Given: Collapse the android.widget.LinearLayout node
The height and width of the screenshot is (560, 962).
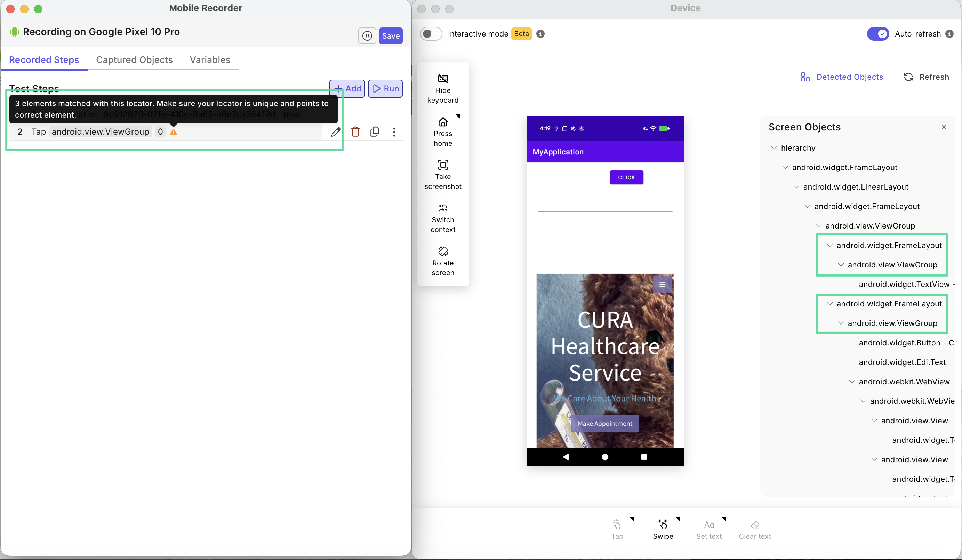Looking at the screenshot, I should pyautogui.click(x=796, y=187).
